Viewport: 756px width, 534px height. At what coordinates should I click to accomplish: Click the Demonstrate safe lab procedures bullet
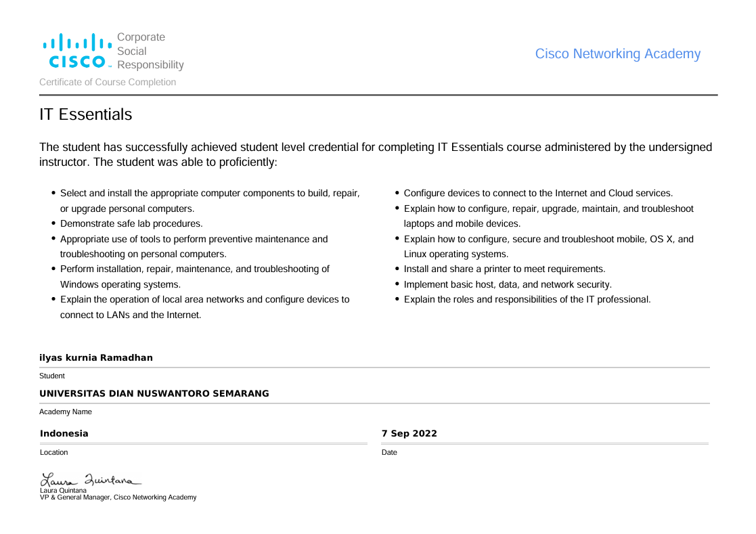click(131, 224)
